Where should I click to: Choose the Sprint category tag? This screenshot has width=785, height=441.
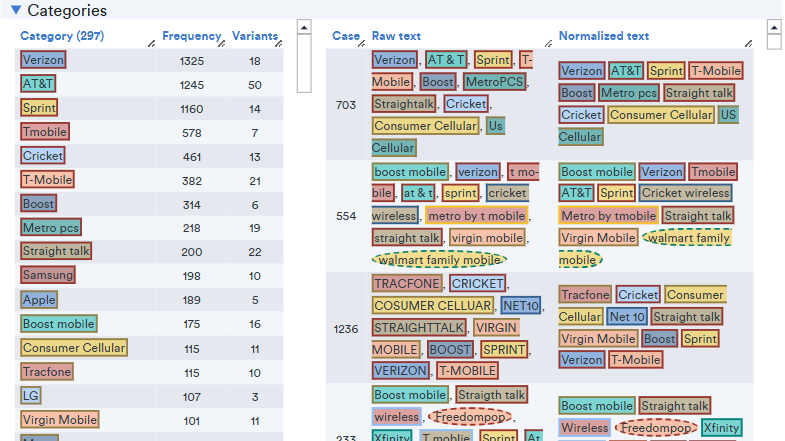pyautogui.click(x=39, y=108)
